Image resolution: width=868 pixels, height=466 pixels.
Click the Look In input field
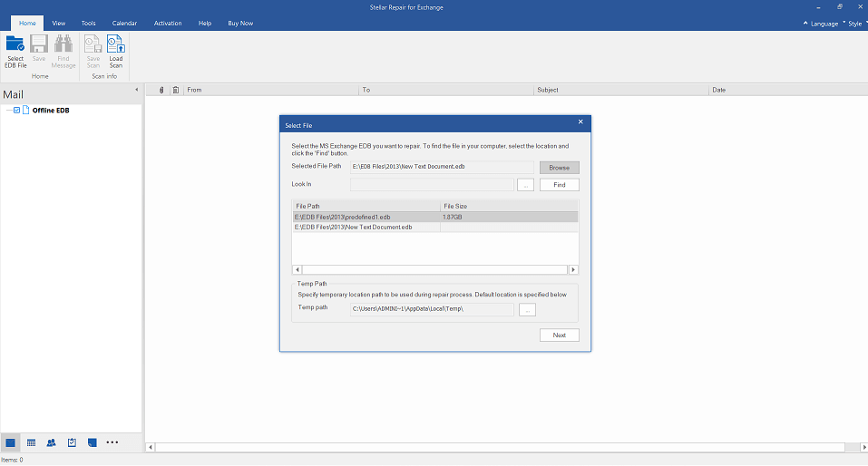432,184
